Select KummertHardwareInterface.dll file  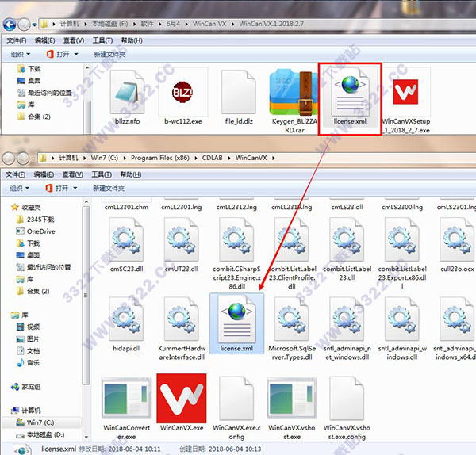182,329
